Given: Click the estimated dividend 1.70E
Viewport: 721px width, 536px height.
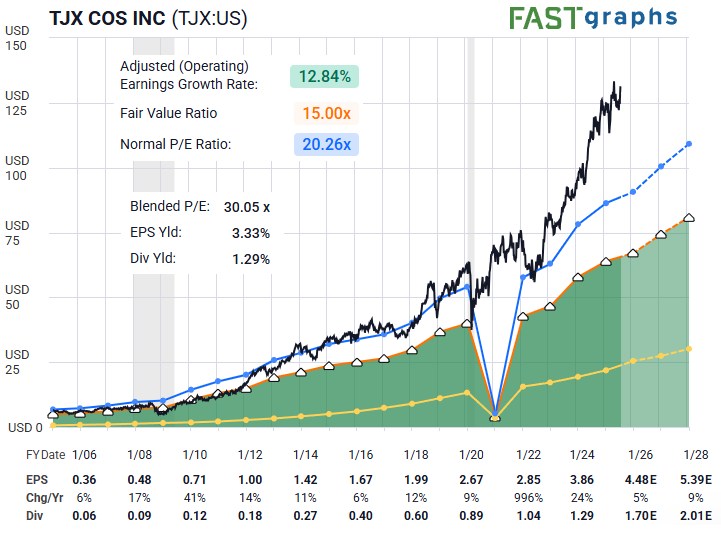Looking at the screenshot, I should point(640,516).
